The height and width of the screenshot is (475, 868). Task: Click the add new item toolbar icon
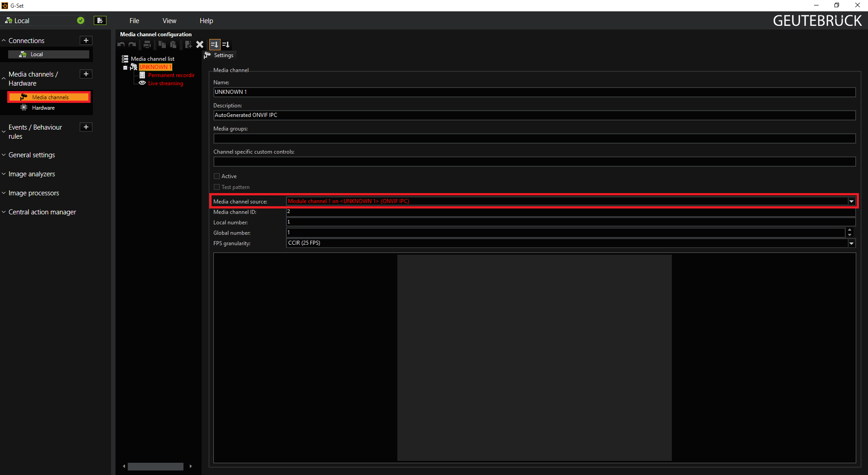click(x=188, y=44)
